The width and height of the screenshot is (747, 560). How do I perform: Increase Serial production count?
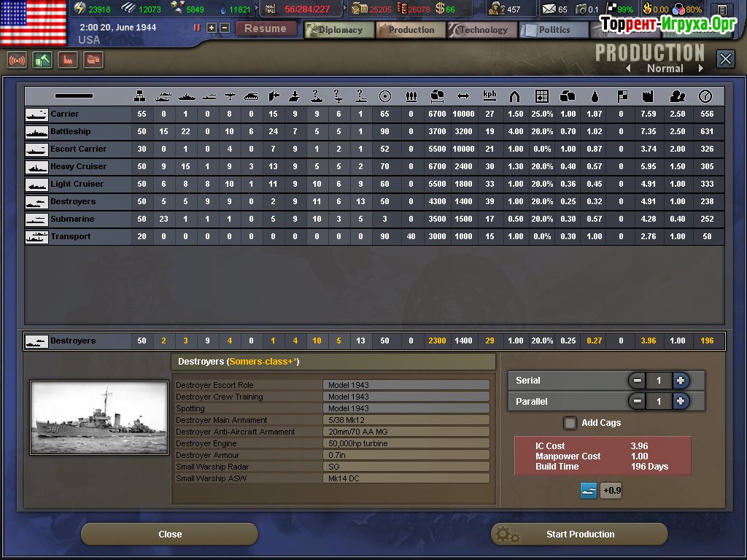[681, 381]
